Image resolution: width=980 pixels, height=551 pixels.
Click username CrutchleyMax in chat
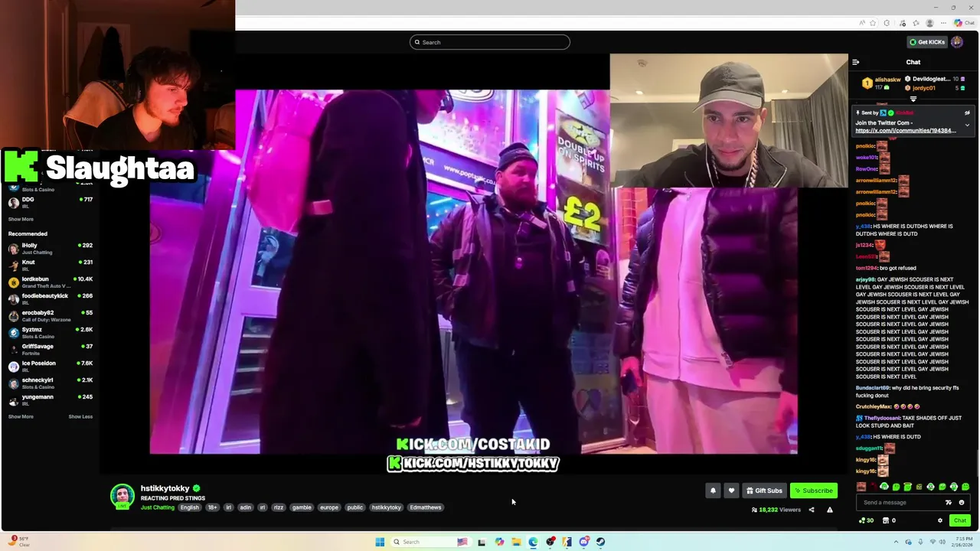pyautogui.click(x=872, y=406)
